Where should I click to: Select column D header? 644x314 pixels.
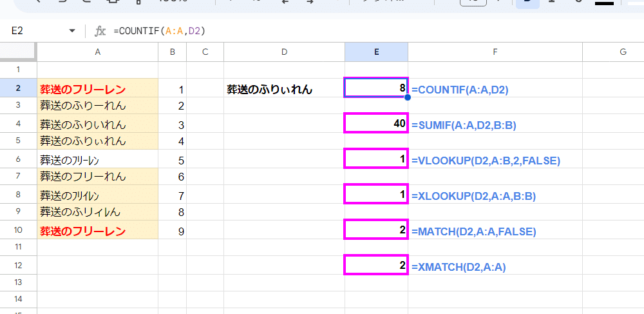click(284, 52)
